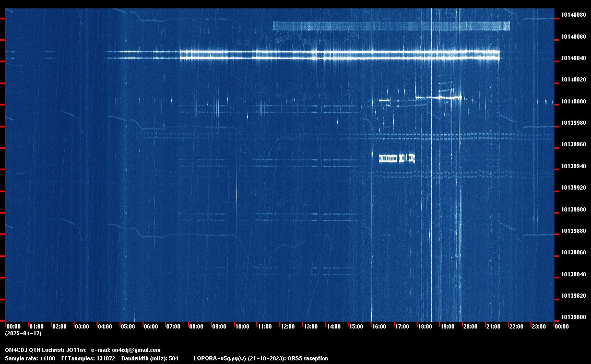591x364 pixels.
Task: Click the ON4CDJ QTH Lochristi JO11wc text
Action: tap(45, 350)
